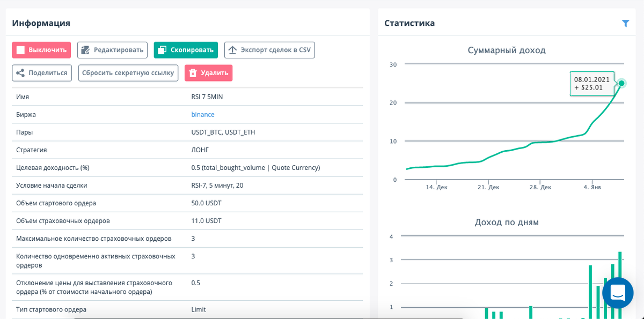
Task: Click the Биржа row label
Action: [x=26, y=115]
